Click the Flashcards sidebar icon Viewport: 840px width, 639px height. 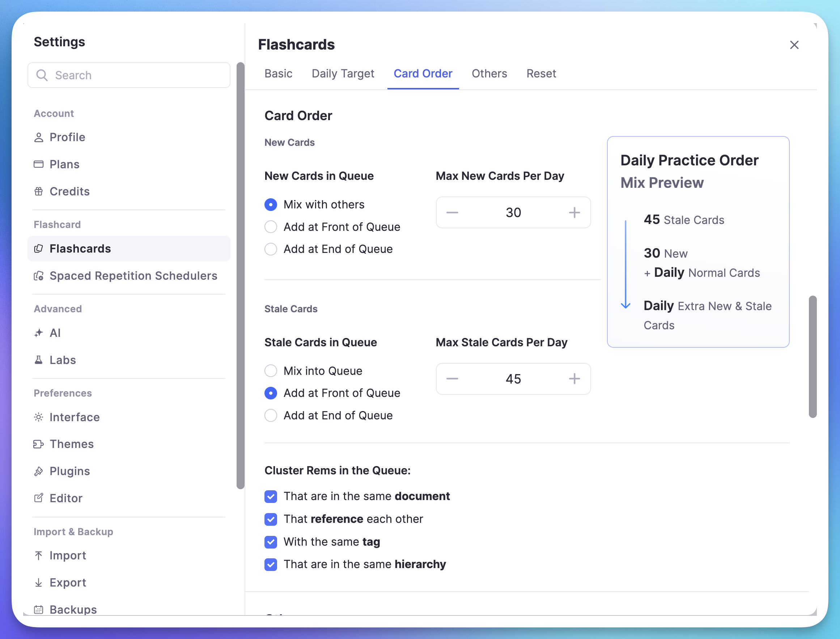click(x=39, y=248)
